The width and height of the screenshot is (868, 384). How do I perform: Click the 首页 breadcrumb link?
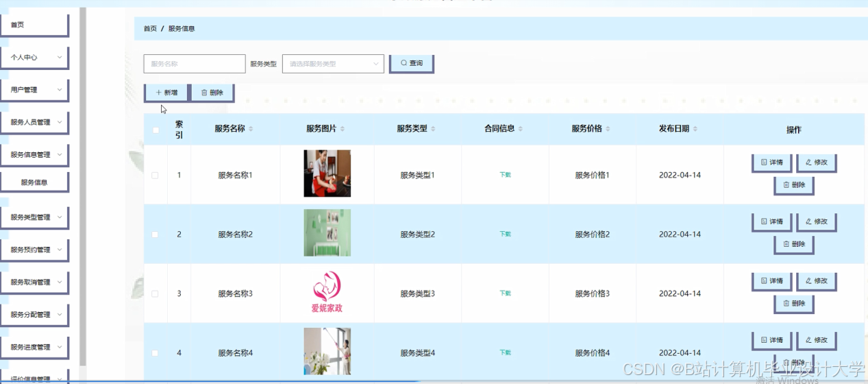pos(150,29)
